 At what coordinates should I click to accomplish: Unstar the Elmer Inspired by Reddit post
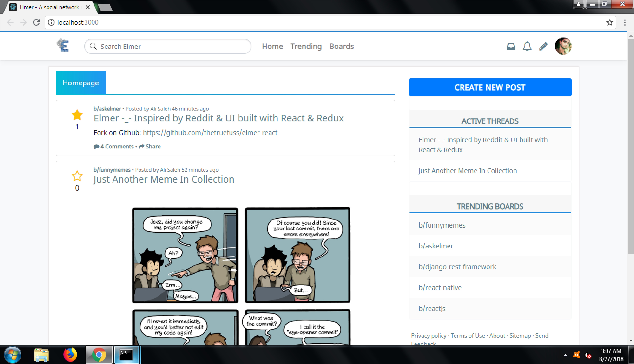(77, 115)
